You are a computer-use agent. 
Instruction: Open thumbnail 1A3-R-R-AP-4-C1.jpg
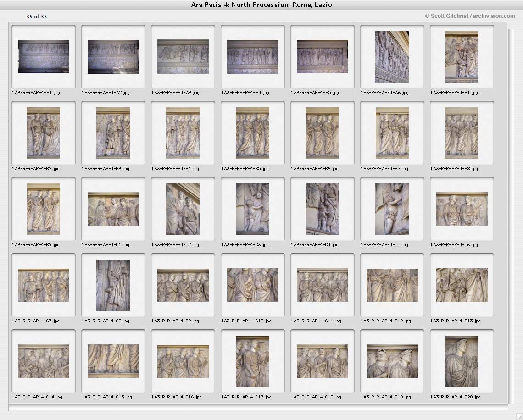tap(113, 209)
